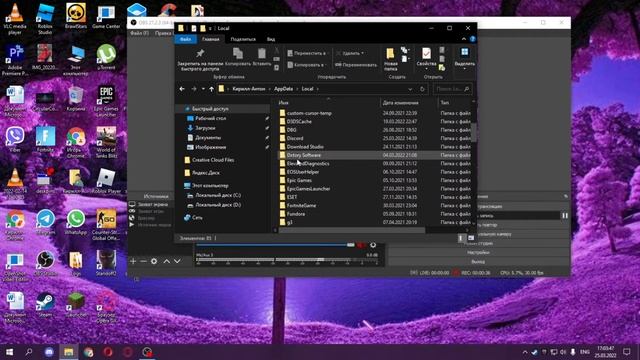Click the Дата изменения (Date modified) column header
Image resolution: width=640 pixels, height=360 pixels.
(400, 102)
